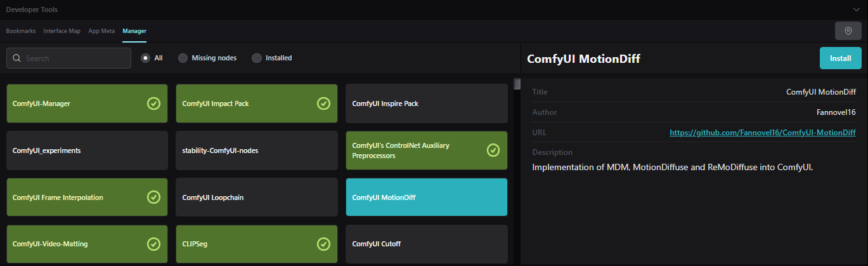This screenshot has width=868, height=266.
Task: Select the CLIPSeg card
Action: (x=257, y=244)
